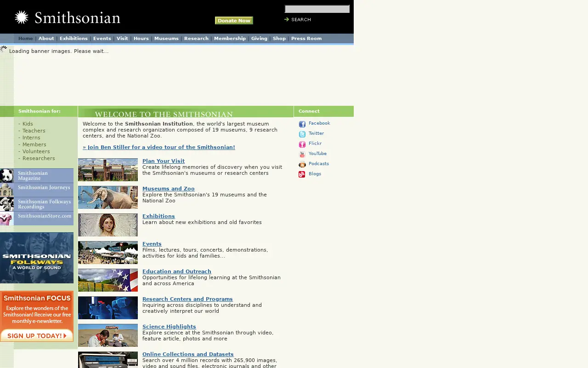Open the Education and Outreach link
The image size is (588, 368).
[x=177, y=271]
